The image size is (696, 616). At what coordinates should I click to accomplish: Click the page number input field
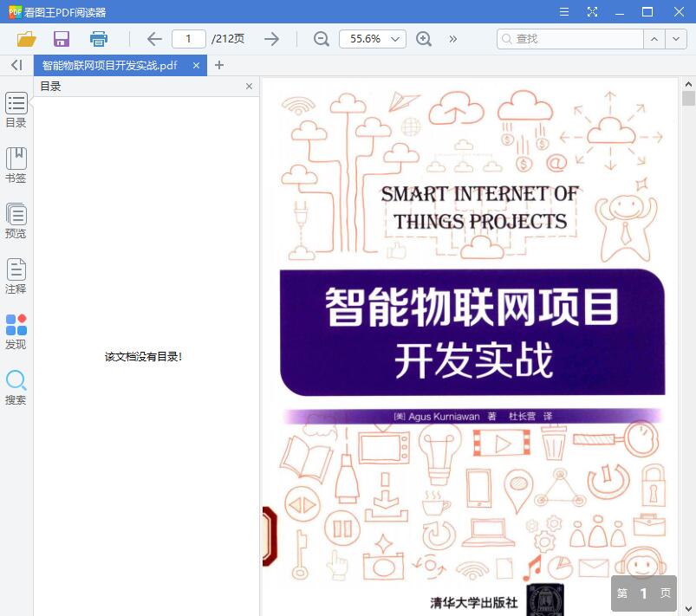pyautogui.click(x=189, y=39)
